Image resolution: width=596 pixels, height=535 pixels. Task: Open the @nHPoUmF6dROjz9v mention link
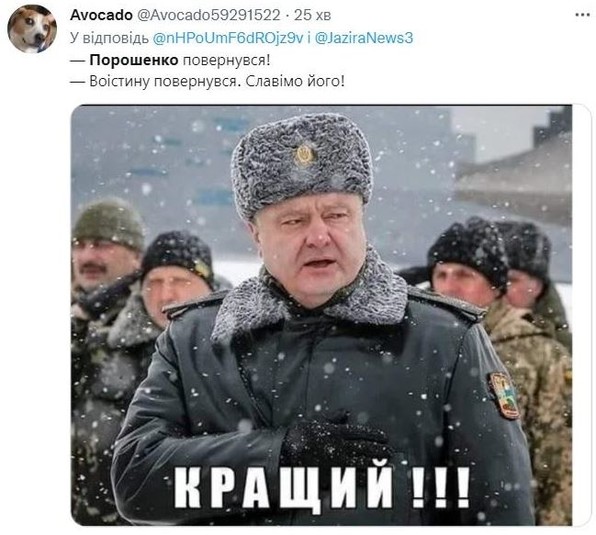(228, 38)
